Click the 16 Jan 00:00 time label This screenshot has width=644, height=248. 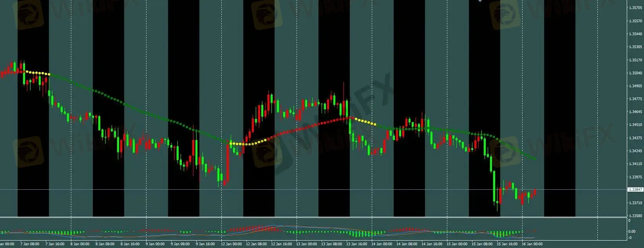pyautogui.click(x=532, y=244)
